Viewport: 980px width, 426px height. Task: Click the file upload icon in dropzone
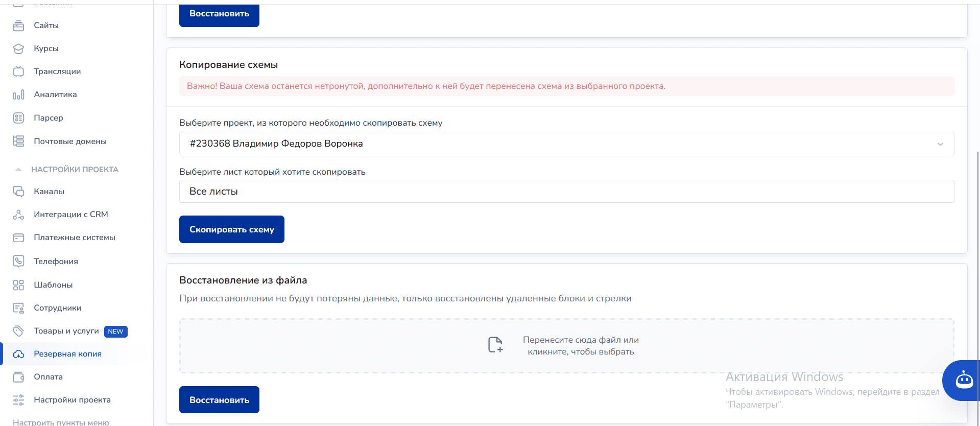click(x=495, y=345)
